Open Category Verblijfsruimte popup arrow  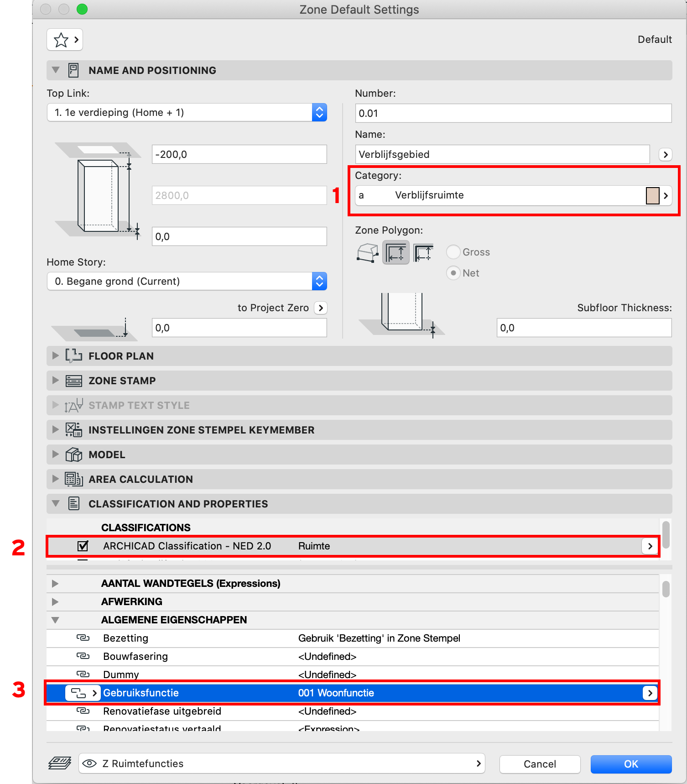point(666,196)
